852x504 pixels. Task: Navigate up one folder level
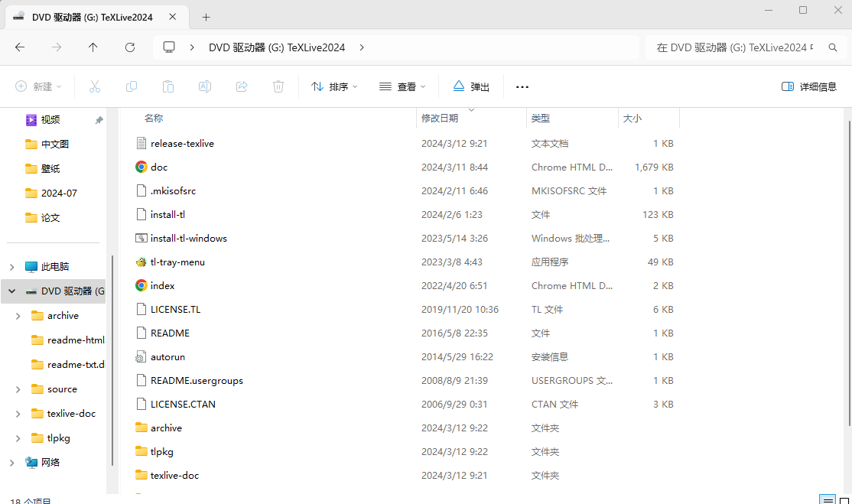tap(93, 47)
